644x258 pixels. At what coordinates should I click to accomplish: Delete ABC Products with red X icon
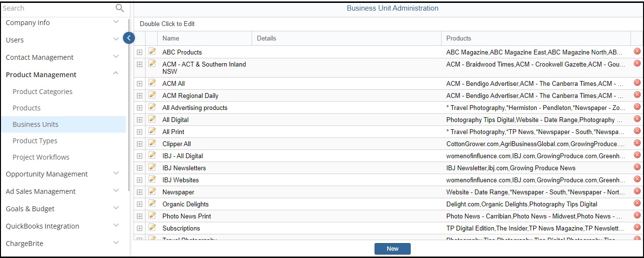coord(637,51)
